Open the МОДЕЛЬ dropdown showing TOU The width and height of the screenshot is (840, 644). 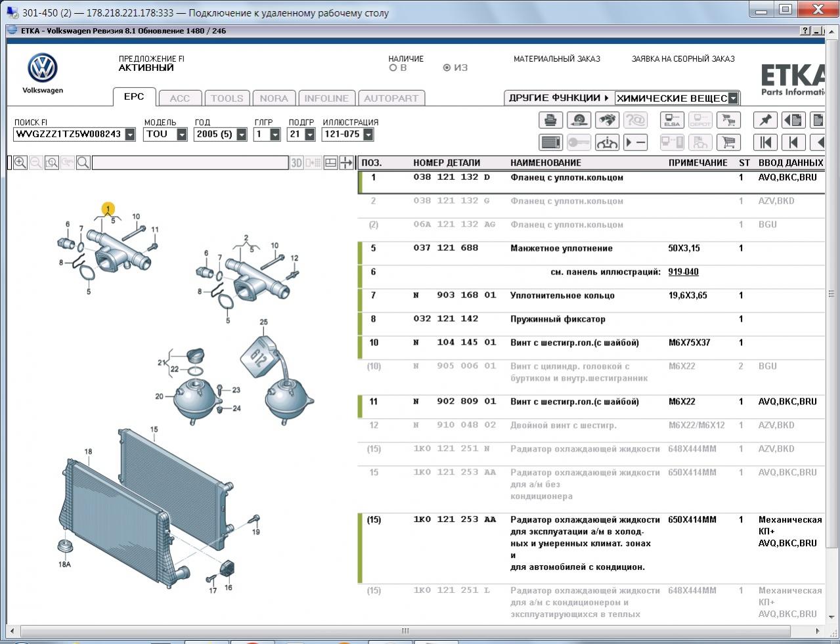(x=183, y=135)
